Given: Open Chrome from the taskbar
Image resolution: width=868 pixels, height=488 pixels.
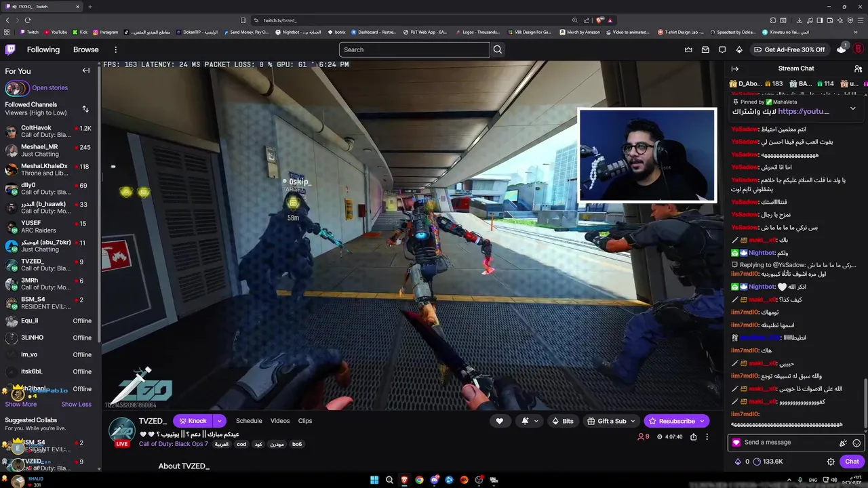Looking at the screenshot, I should pyautogui.click(x=419, y=480).
